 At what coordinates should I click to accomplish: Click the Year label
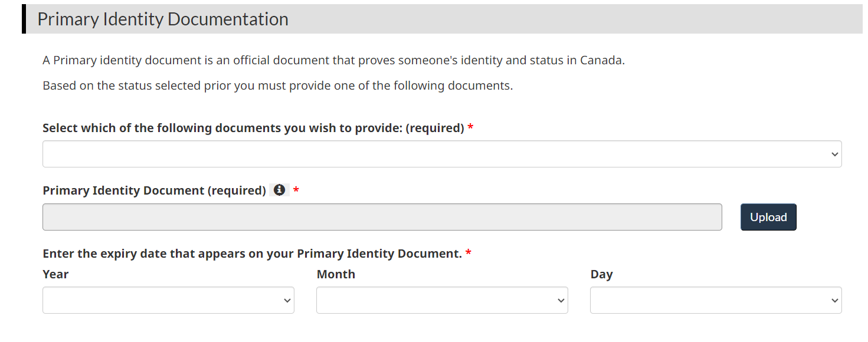(55, 274)
